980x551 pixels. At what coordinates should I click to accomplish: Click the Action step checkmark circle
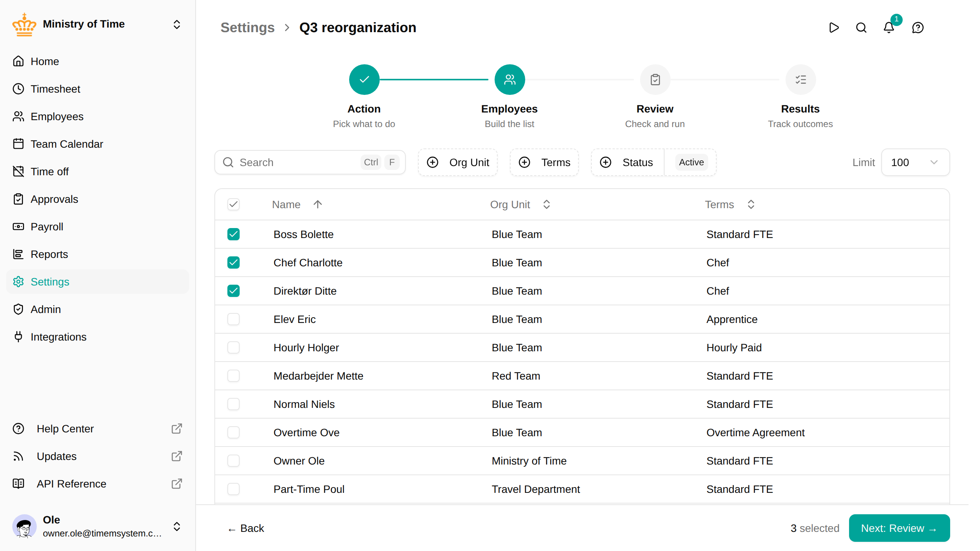click(364, 80)
